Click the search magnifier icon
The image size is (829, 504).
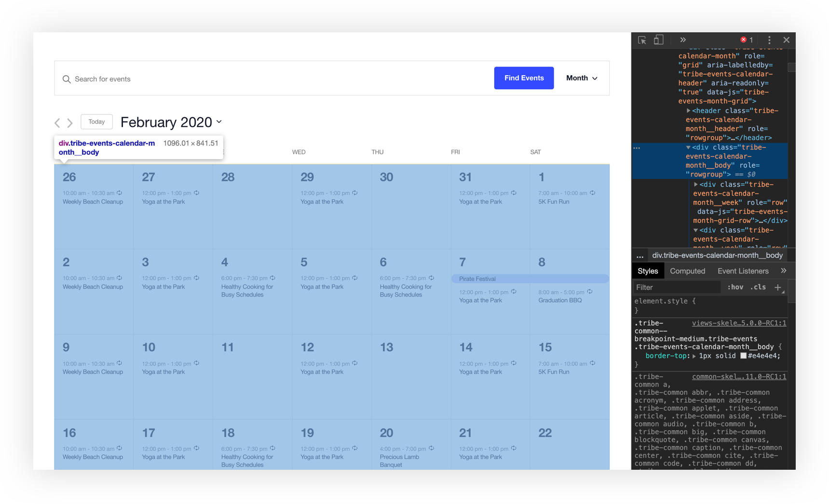click(67, 79)
